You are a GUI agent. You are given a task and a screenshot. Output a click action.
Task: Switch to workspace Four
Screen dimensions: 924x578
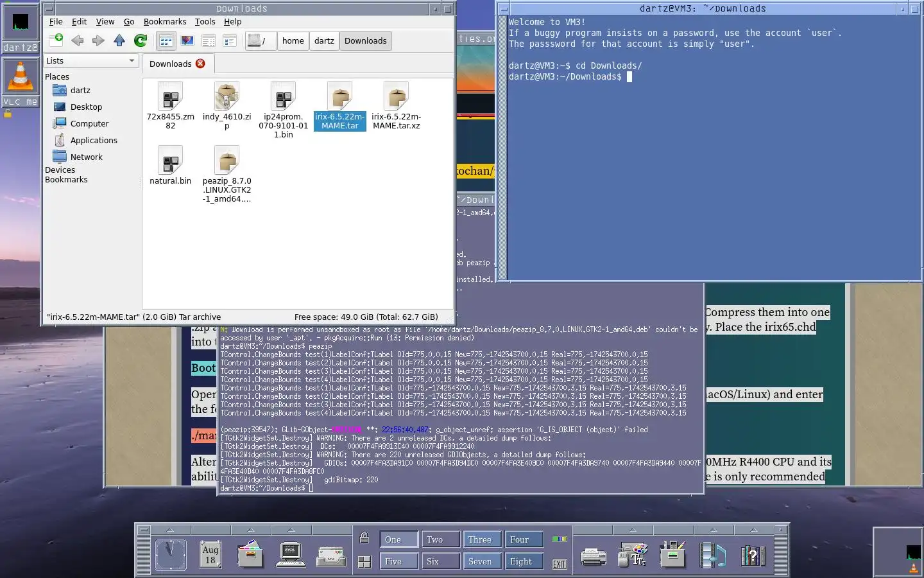click(524, 539)
